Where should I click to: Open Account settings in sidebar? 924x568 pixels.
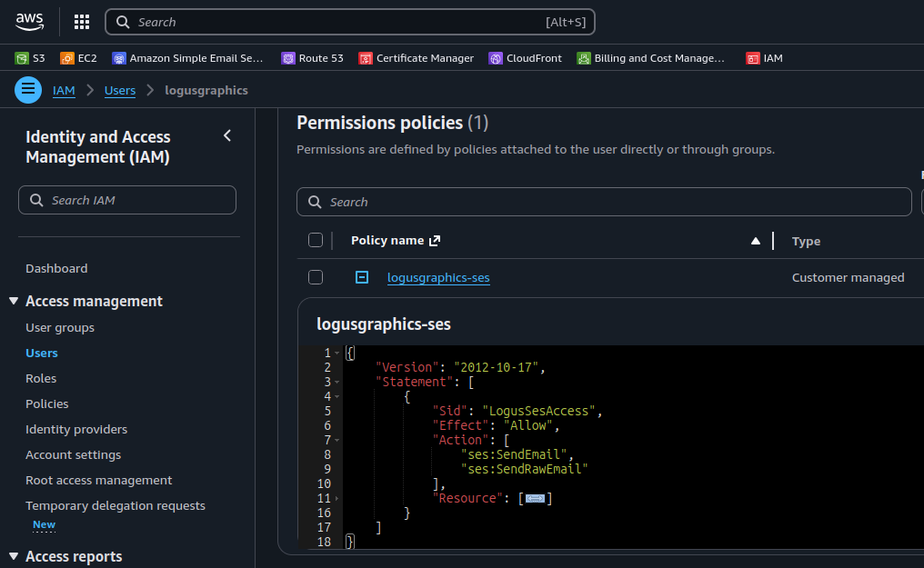pyautogui.click(x=73, y=455)
